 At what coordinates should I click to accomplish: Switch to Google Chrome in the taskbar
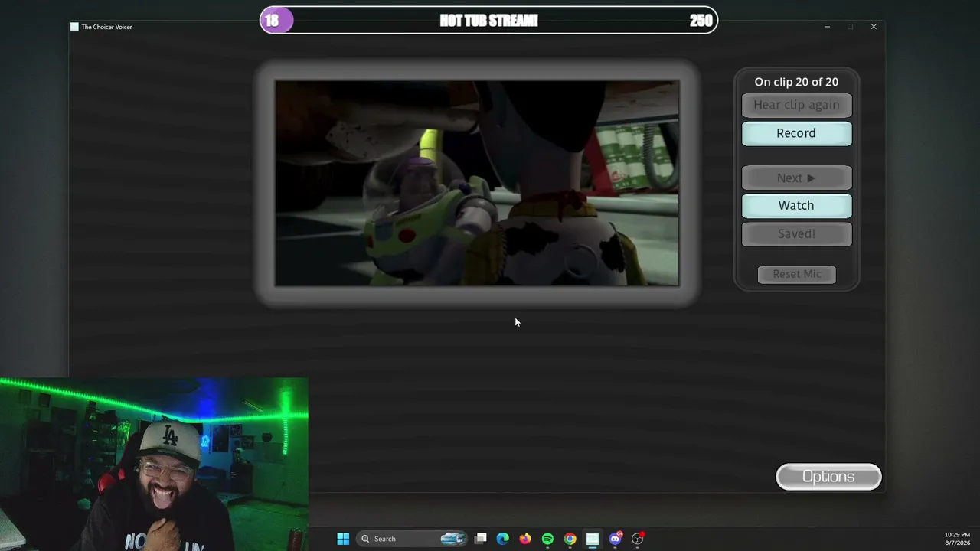click(570, 539)
